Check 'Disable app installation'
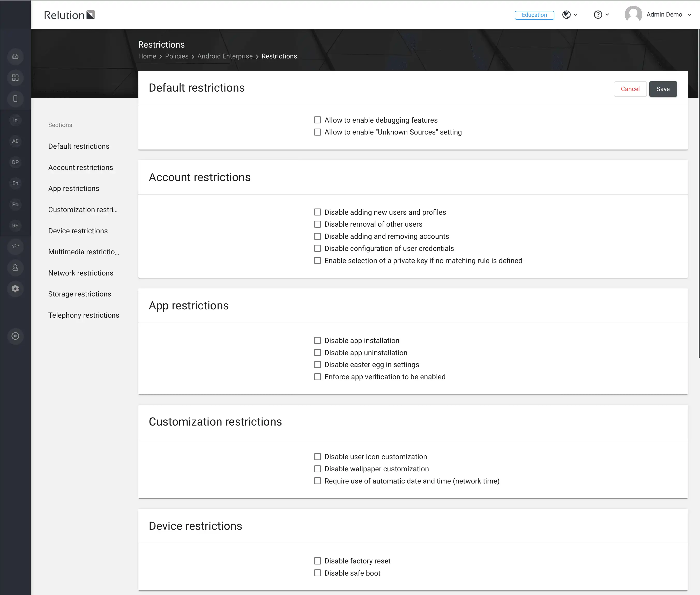Viewport: 700px width, 595px height. click(317, 340)
